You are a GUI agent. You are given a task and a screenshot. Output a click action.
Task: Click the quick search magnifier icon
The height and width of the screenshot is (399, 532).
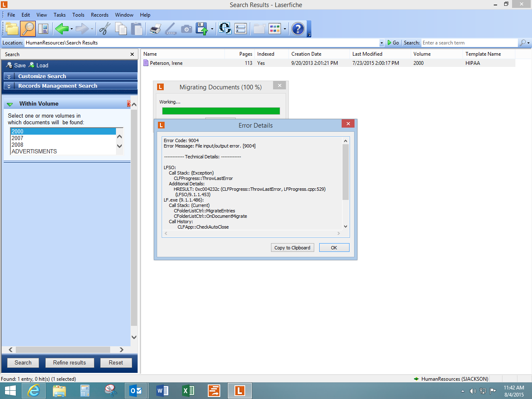click(x=522, y=42)
